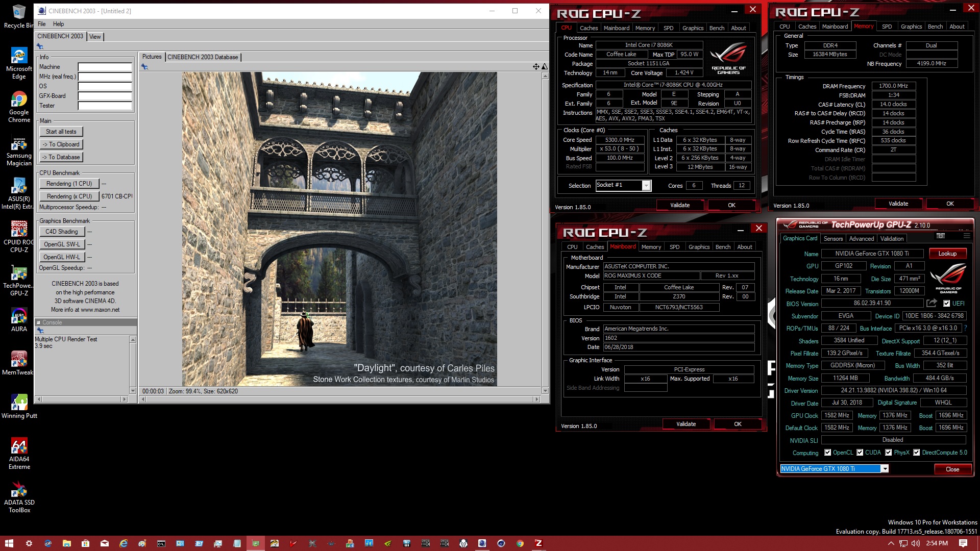Open AIDA64 Extreme desktop shortcut
This screenshot has height=551, width=980.
coord(18,454)
